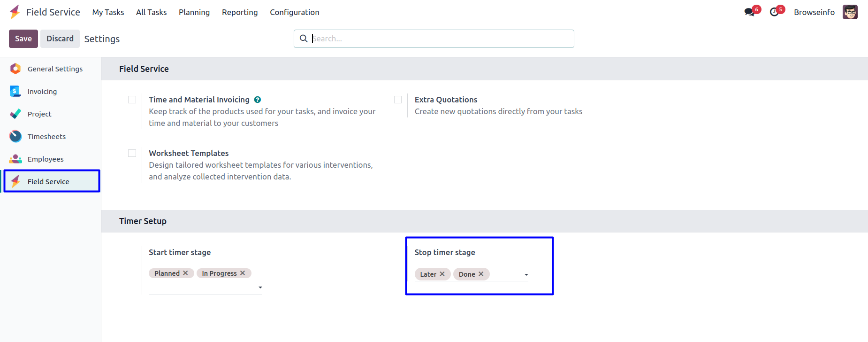Click the user avatar picture
The height and width of the screenshot is (342, 868).
850,12
